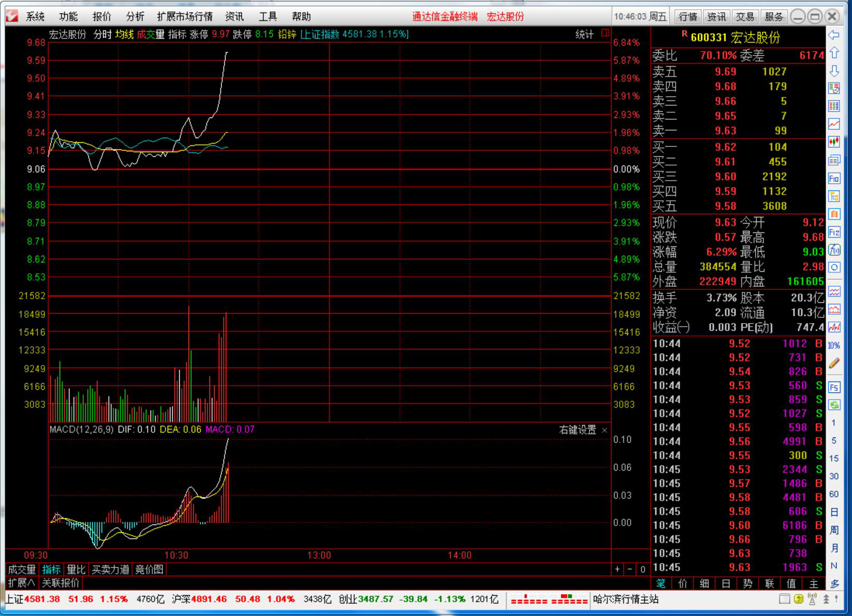Screen dimensions: 852x616
Task: Open the F10 company info icon
Action: pyautogui.click(x=834, y=179)
